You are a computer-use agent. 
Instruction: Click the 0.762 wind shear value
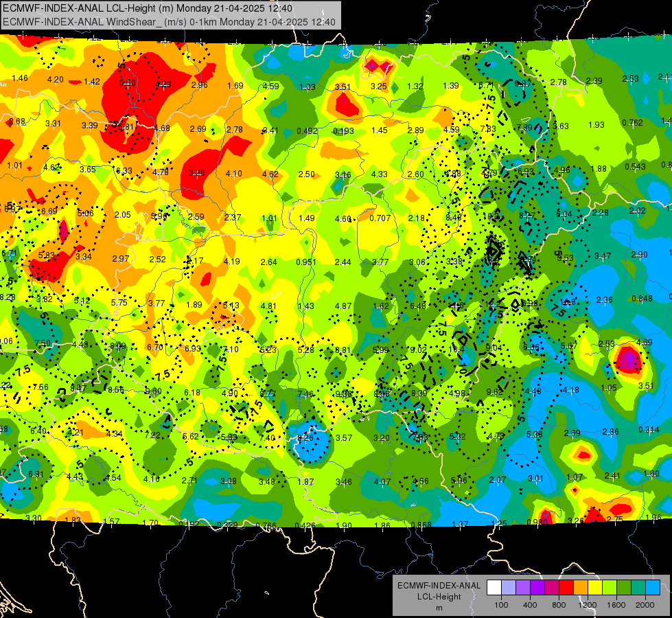click(633, 123)
